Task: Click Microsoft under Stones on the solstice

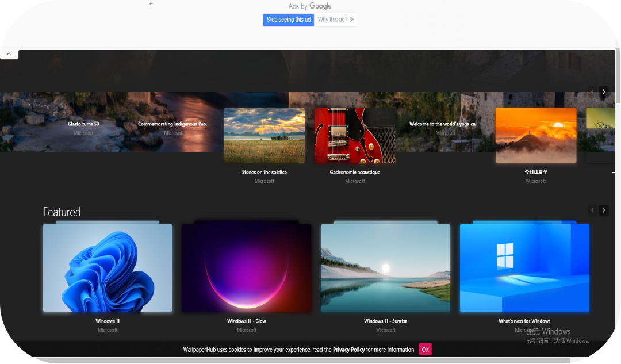Action: pos(264,181)
